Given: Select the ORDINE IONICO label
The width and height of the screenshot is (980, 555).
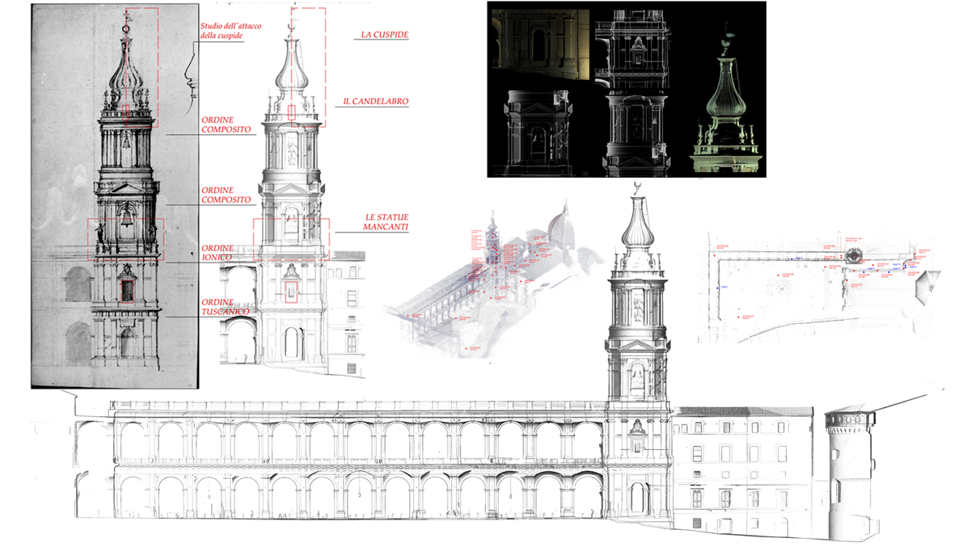Looking at the screenshot, I should pos(218,252).
